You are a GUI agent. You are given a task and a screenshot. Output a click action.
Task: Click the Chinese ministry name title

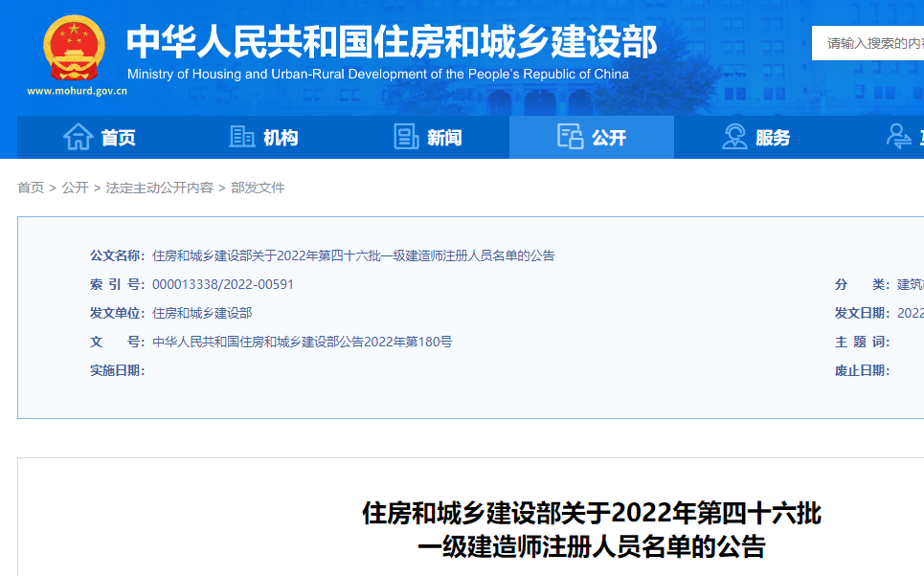click(x=392, y=41)
